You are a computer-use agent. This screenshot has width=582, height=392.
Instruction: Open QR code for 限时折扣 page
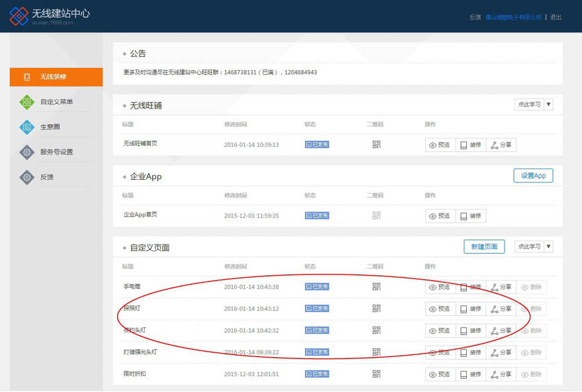(376, 374)
